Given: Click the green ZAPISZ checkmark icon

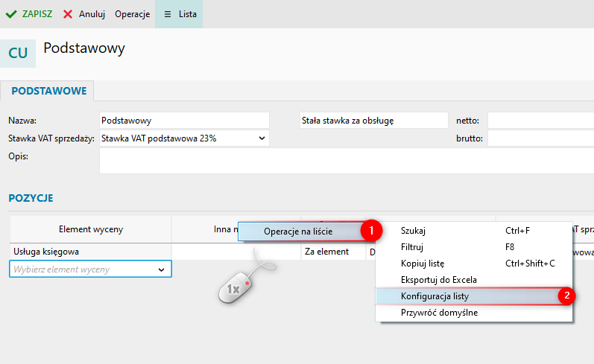Looking at the screenshot, I should [11, 14].
